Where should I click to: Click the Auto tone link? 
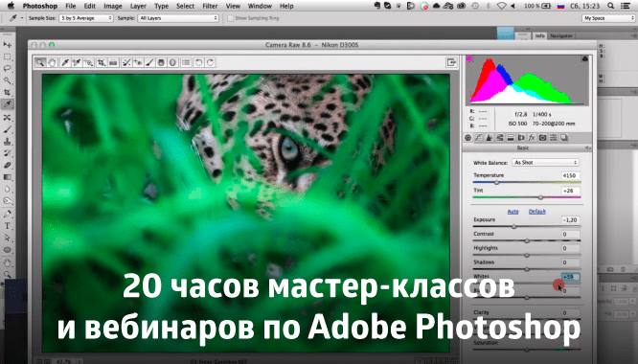[513, 212]
